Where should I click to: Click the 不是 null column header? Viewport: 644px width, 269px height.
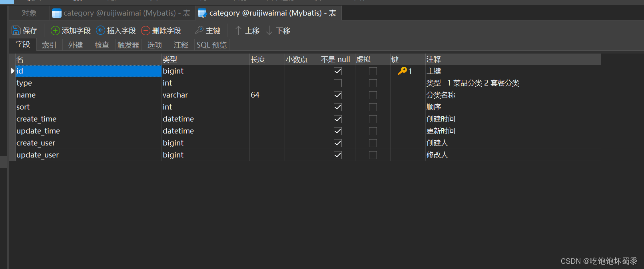coord(337,60)
